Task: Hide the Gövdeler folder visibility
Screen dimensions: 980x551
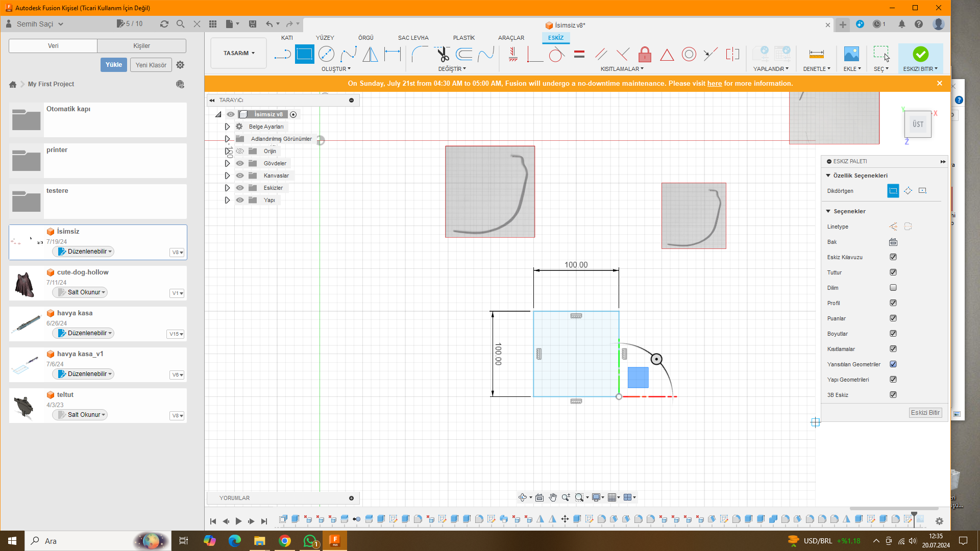Action: (240, 163)
